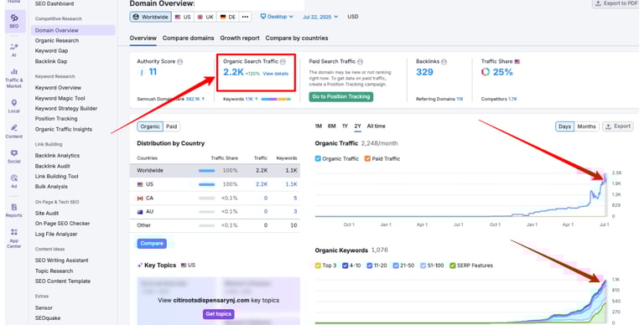
Task: Select the Growth report tab
Action: tap(240, 38)
